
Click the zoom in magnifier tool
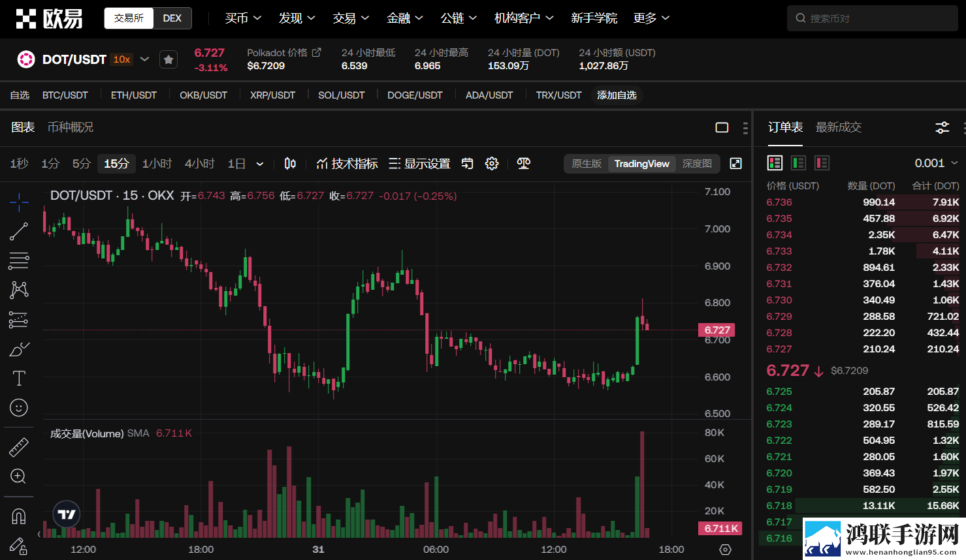click(19, 476)
